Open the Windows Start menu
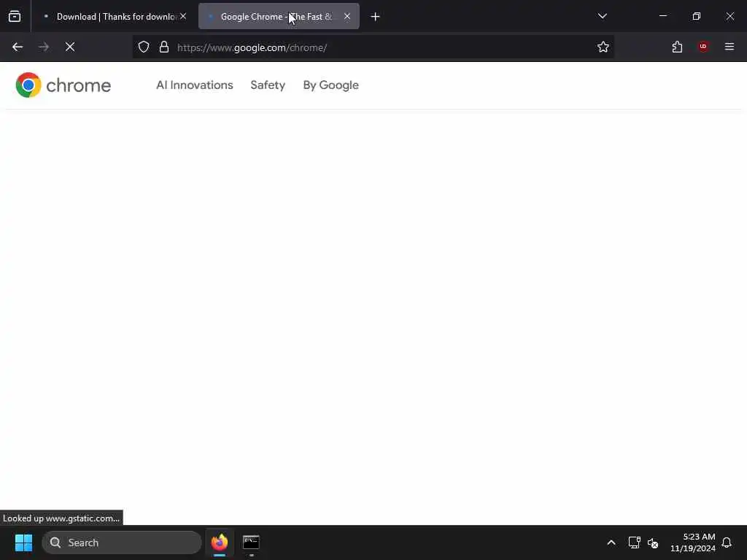Image resolution: width=747 pixels, height=560 pixels. pyautogui.click(x=23, y=542)
